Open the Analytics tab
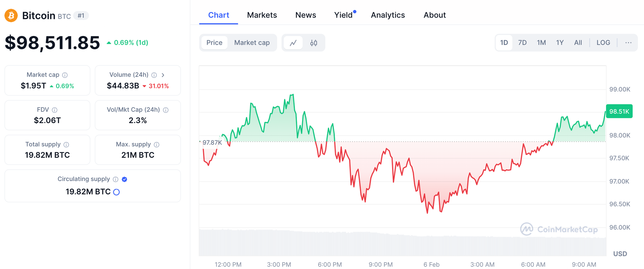This screenshot has height=269, width=644. click(388, 15)
